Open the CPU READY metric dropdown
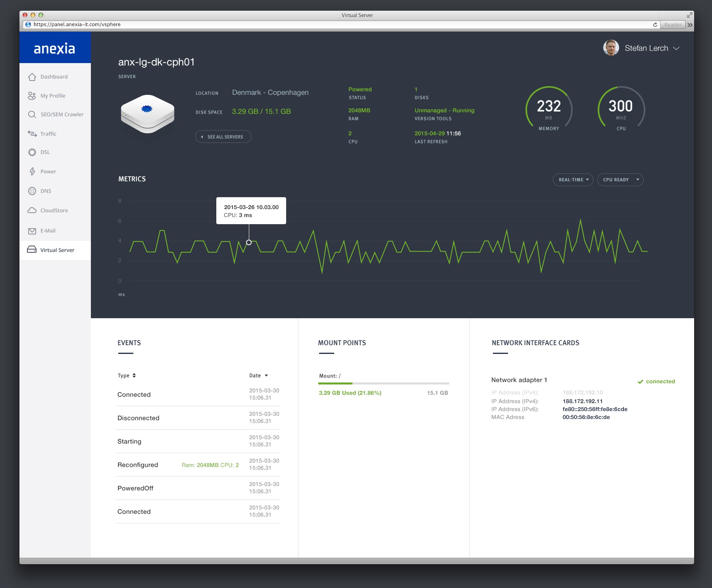This screenshot has width=712, height=588. coord(620,180)
